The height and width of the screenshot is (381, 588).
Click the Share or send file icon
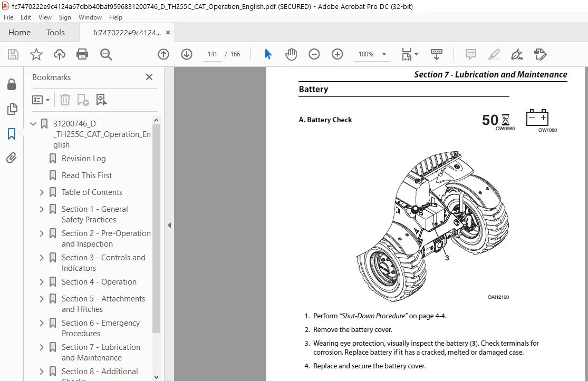[541, 54]
